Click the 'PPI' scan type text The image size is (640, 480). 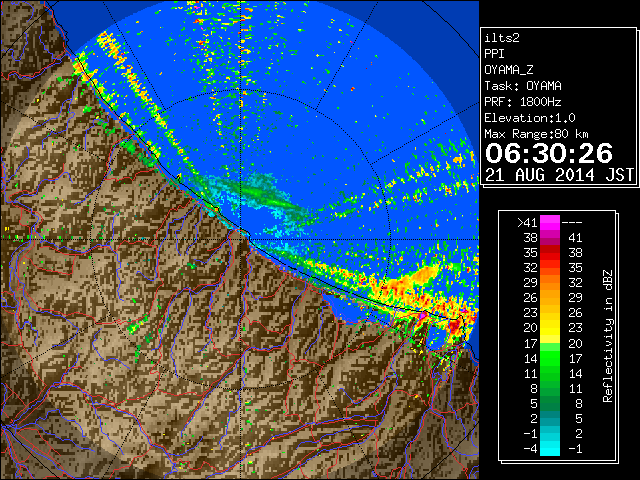pos(494,54)
